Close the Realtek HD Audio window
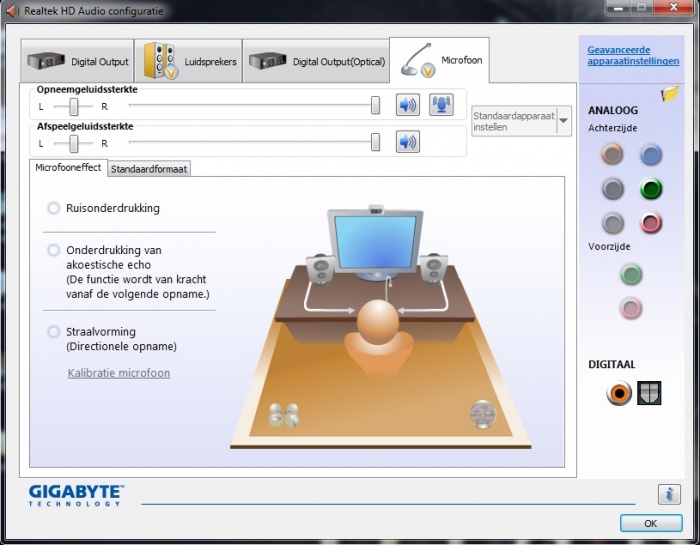Screen dimensions: 700x545 674,7
